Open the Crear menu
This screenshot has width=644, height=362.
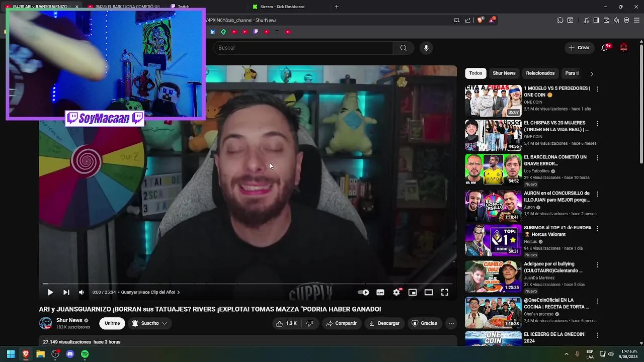click(x=579, y=48)
